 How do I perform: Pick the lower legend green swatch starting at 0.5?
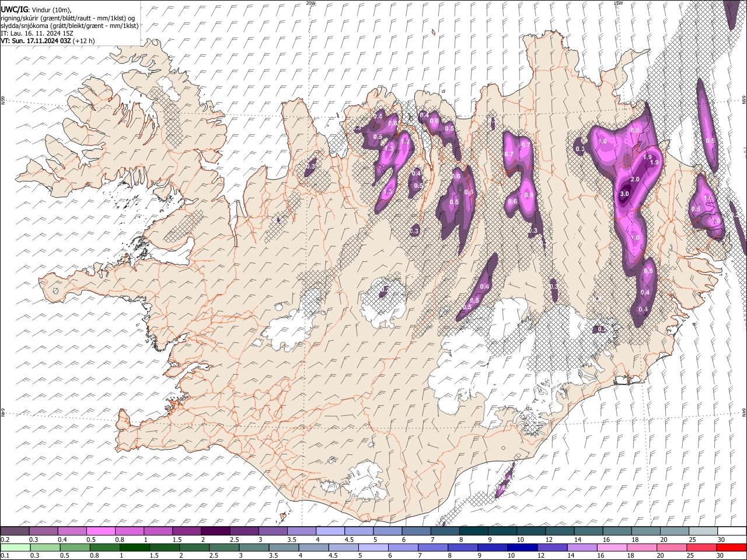click(x=75, y=547)
